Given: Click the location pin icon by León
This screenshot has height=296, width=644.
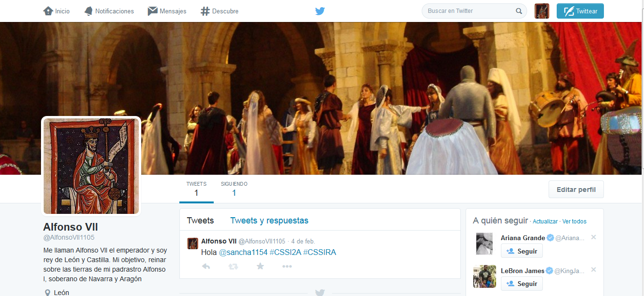Looking at the screenshot, I should [47, 292].
